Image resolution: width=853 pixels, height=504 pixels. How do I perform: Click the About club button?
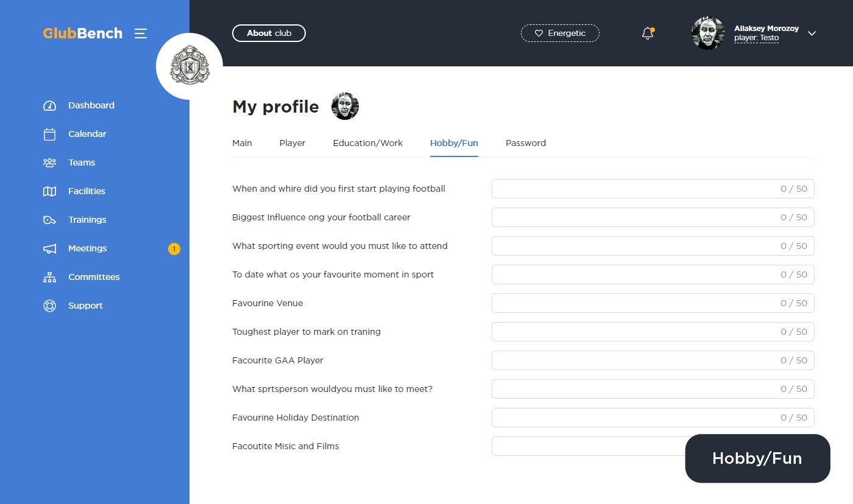[269, 33]
